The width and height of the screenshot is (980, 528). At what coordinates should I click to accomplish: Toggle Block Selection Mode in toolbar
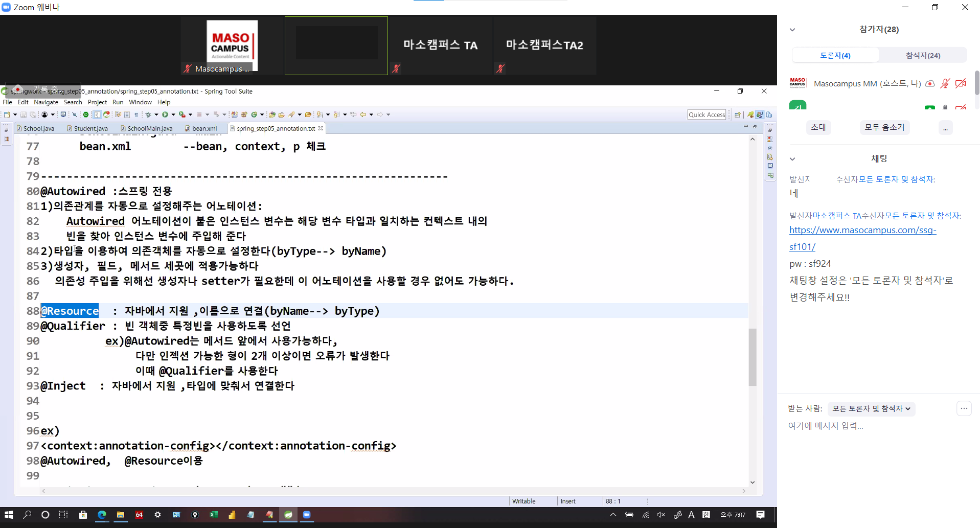(x=97, y=114)
